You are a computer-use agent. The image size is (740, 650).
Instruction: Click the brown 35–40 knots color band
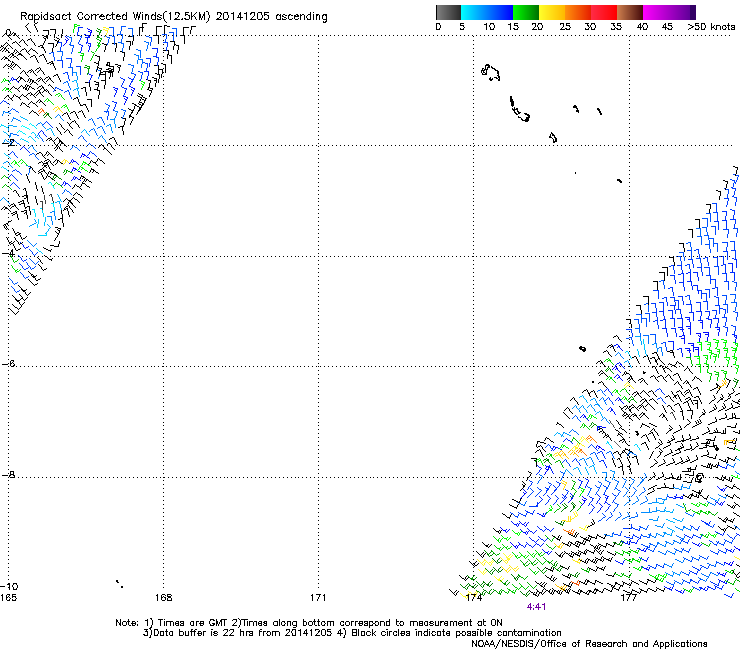click(x=630, y=12)
